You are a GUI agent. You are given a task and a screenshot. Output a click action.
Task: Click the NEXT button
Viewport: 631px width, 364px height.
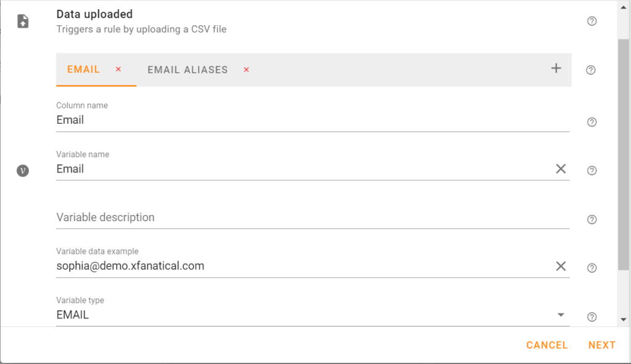click(601, 345)
